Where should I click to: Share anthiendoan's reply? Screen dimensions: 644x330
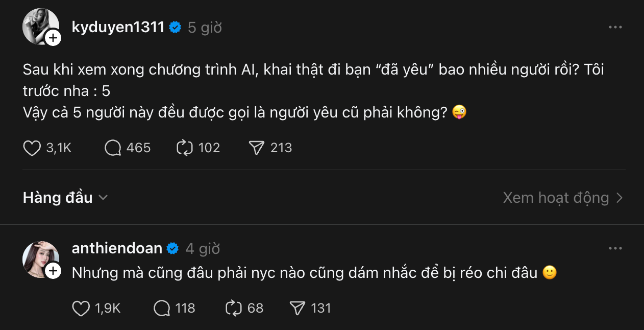point(299,308)
